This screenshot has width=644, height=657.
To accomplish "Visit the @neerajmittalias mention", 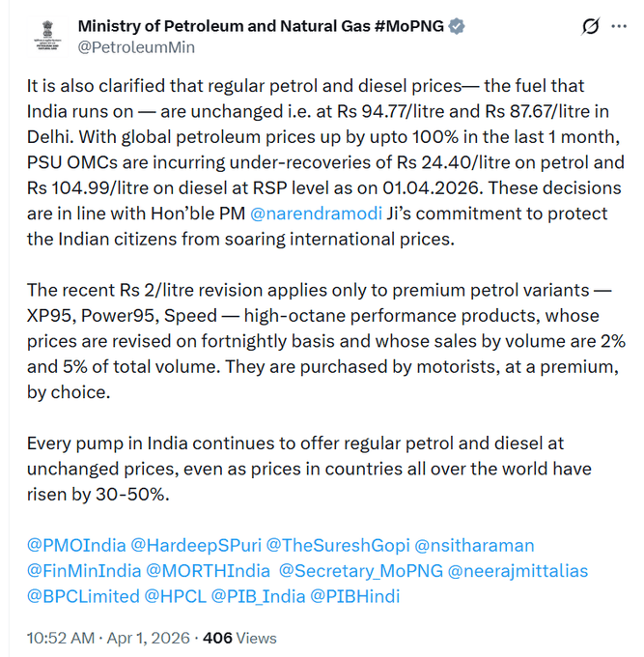I will tap(518, 571).
